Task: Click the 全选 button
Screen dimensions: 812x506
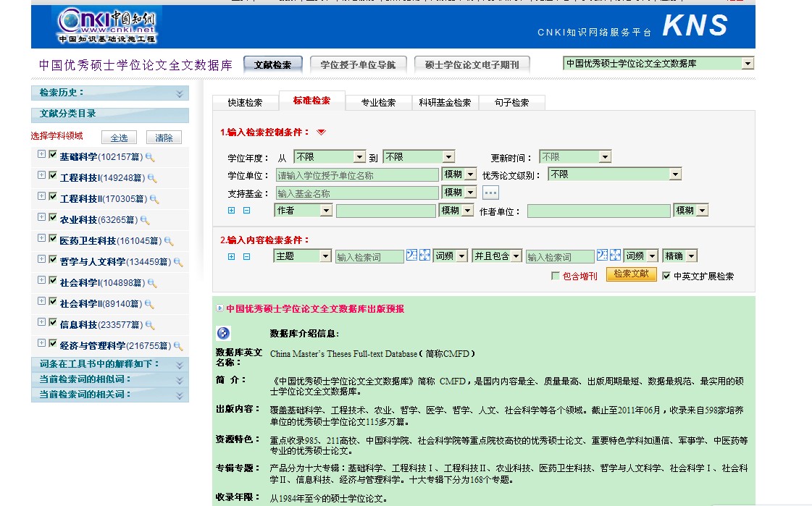Action: click(x=119, y=138)
